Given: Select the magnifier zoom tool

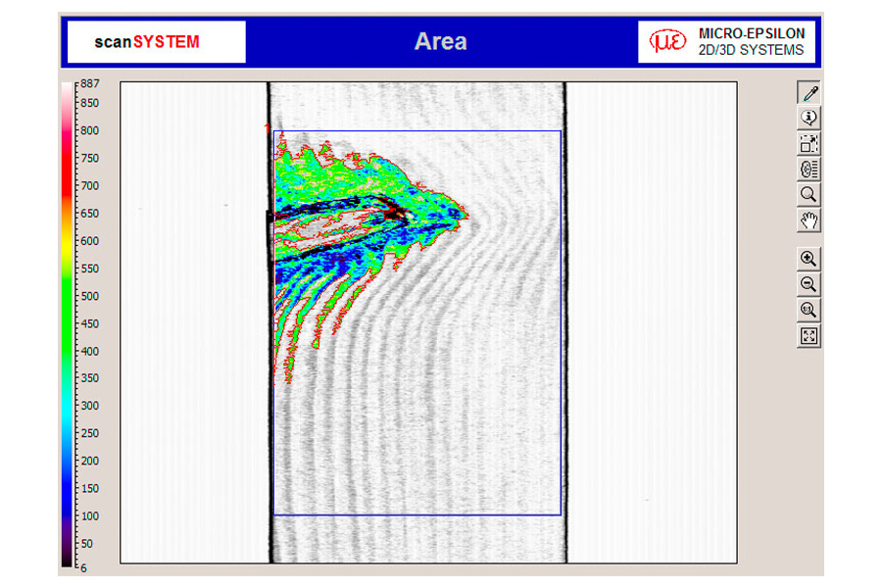Looking at the screenshot, I should pyautogui.click(x=808, y=194).
